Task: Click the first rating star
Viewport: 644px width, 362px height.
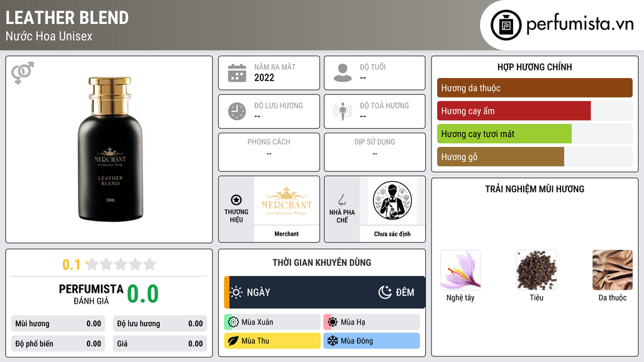Action: [x=92, y=264]
